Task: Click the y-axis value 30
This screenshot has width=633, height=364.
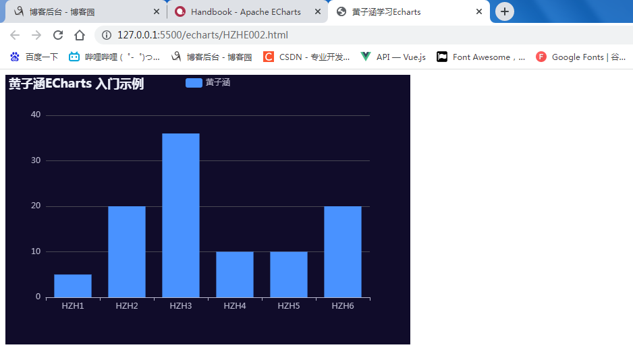Action: [x=36, y=160]
